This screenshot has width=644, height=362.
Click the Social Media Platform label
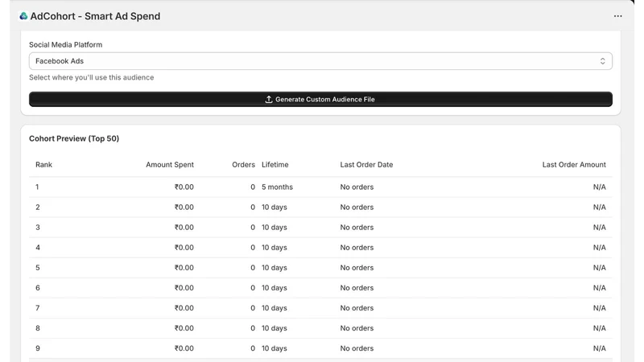tap(66, 45)
